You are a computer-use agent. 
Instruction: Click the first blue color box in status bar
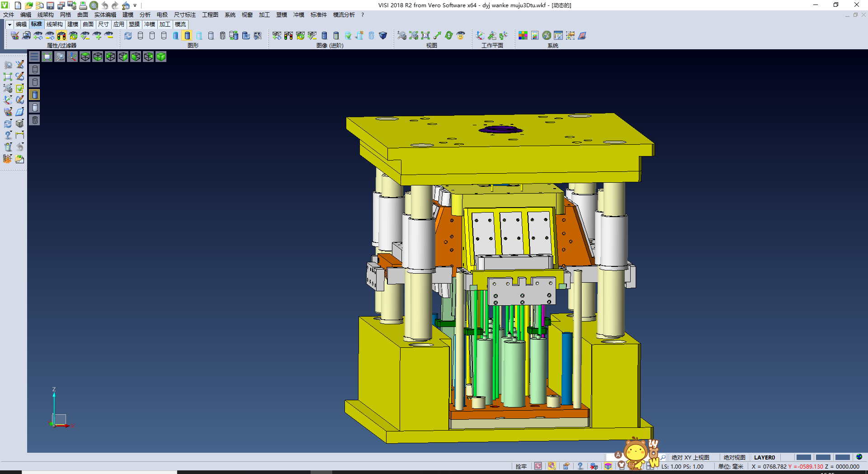803,457
